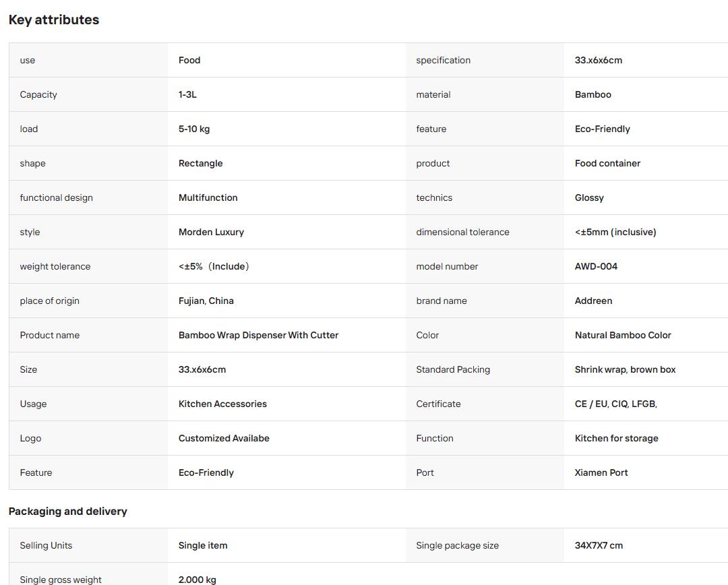Screen dimensions: 728x585
Task: Select the Natural Bamboo Color value
Action: pyautogui.click(x=623, y=335)
